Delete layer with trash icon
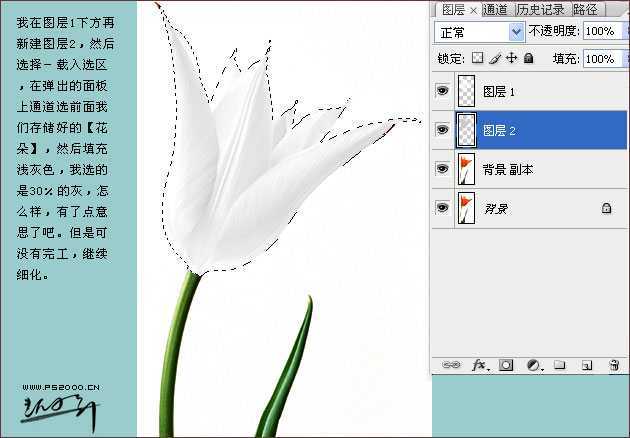This screenshot has width=630, height=438. click(x=614, y=365)
